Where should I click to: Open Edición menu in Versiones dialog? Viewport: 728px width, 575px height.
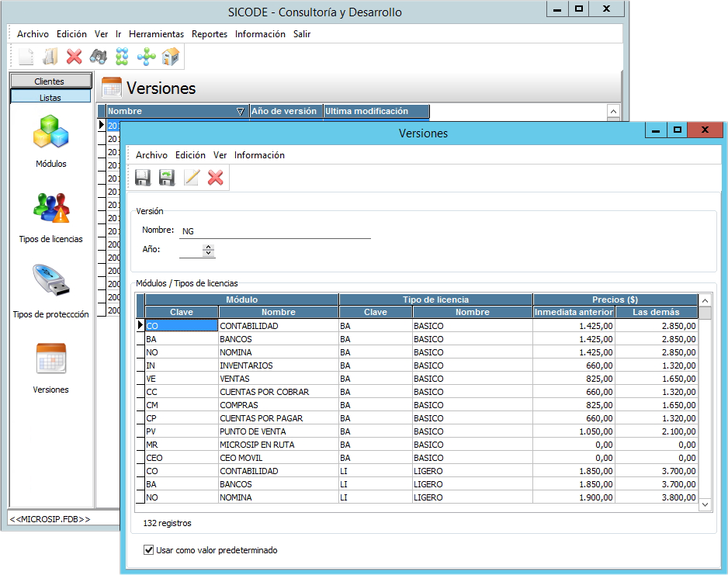pyautogui.click(x=190, y=155)
